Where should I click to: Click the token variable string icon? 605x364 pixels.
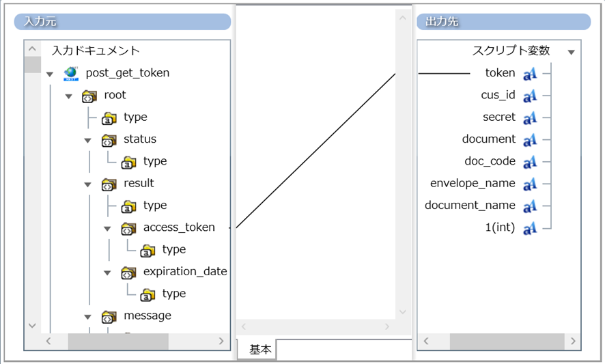(530, 74)
